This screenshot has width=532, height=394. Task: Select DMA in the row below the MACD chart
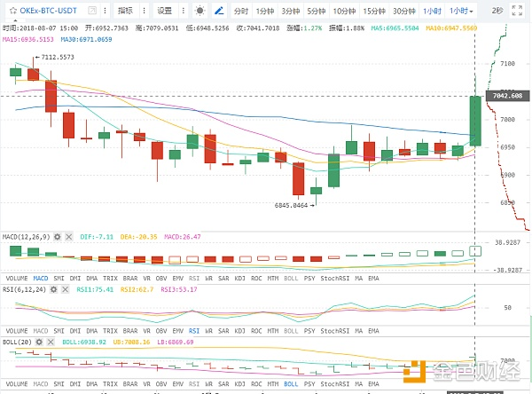coord(91,278)
